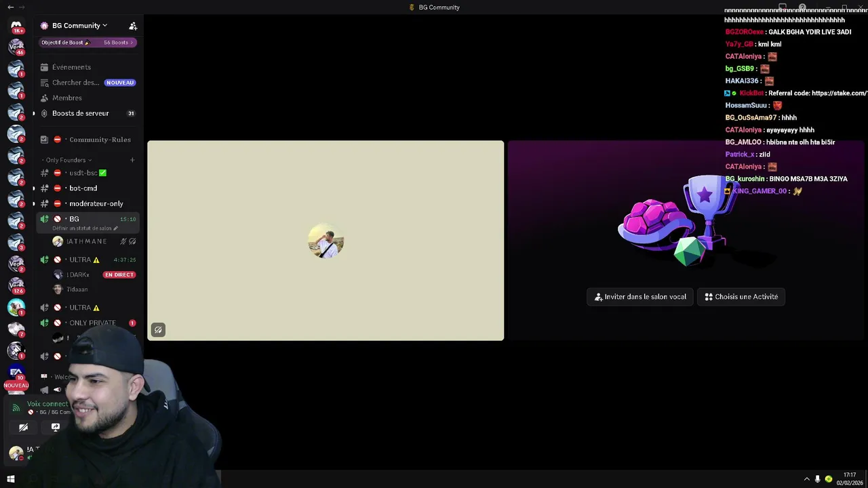Click the Voix connectée signal icon
The width and height of the screenshot is (868, 488).
[16, 408]
